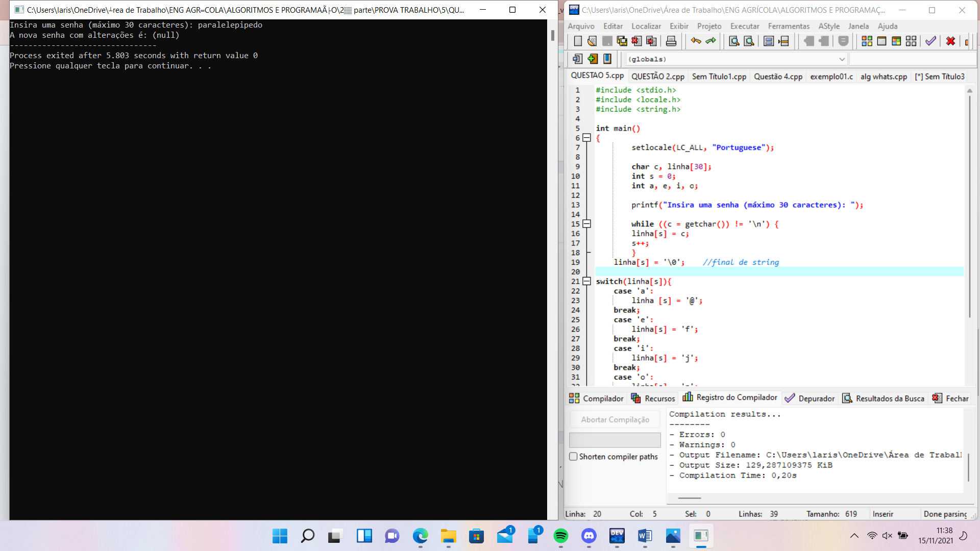Click the Add to project green plus icon
Screen dimensions: 980x551
click(593, 59)
